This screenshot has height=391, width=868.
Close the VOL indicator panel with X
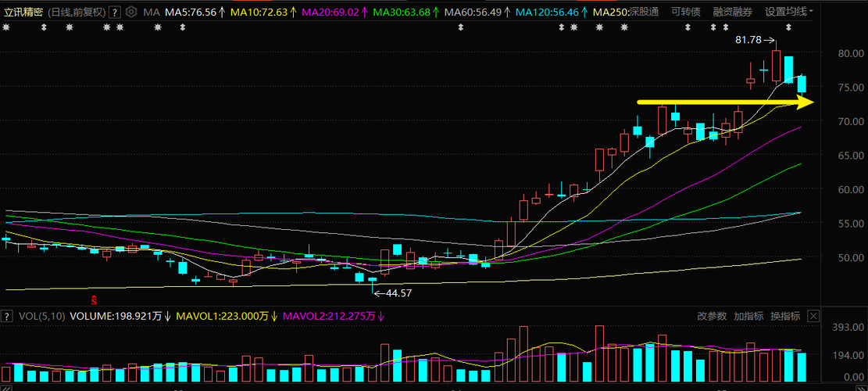click(x=812, y=316)
